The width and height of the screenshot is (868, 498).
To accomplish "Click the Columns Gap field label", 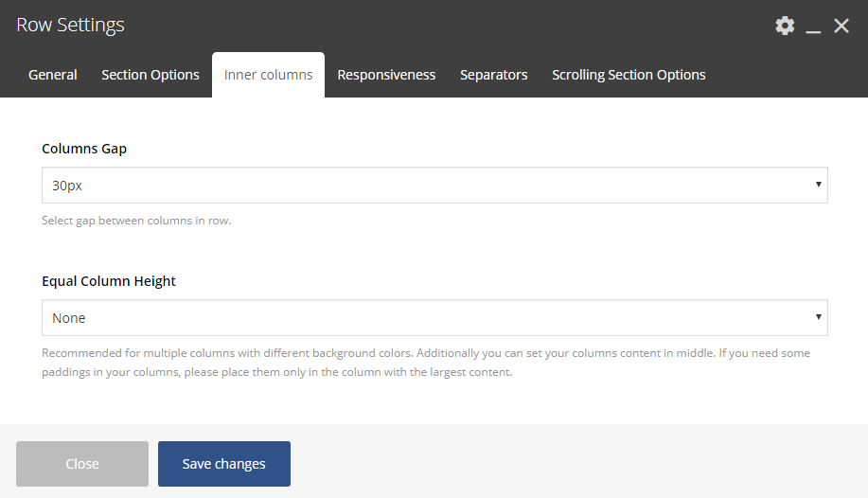I will coord(84,149).
